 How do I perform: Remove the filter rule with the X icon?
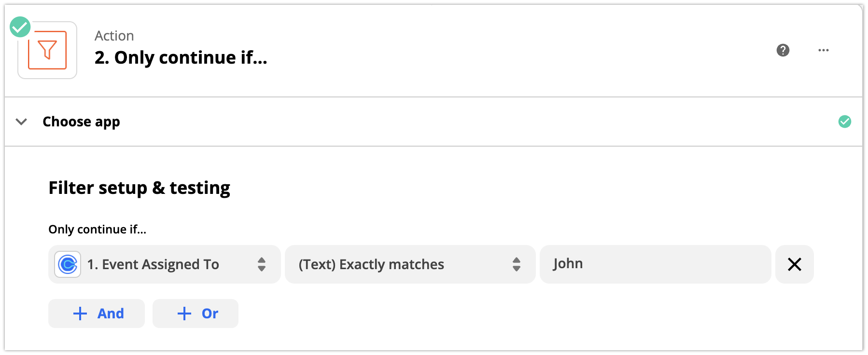tap(794, 264)
